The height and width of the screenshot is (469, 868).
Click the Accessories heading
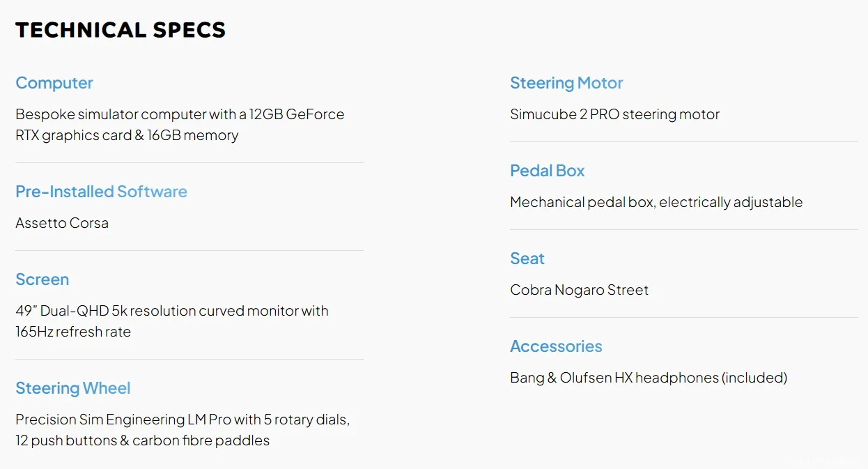(556, 346)
